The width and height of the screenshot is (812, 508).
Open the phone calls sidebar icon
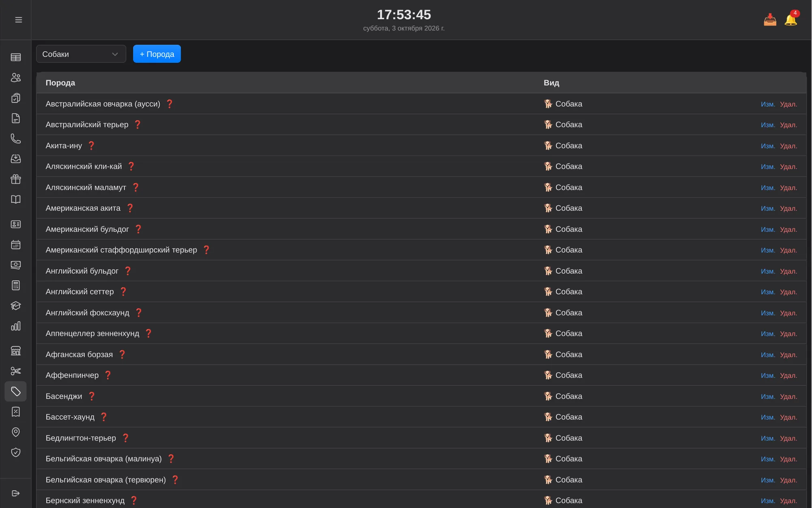point(16,139)
